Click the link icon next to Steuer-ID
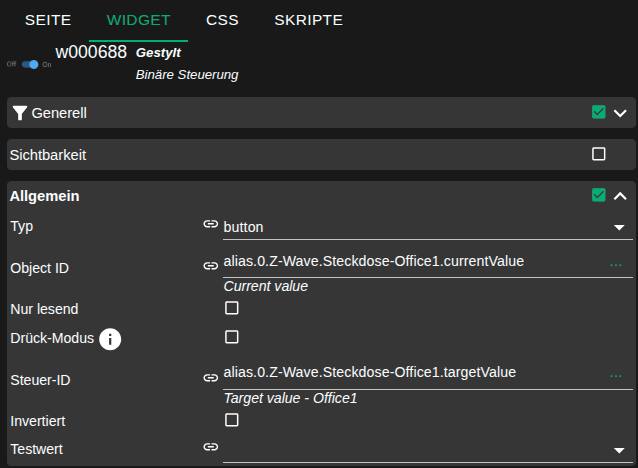638x468 pixels. click(210, 378)
